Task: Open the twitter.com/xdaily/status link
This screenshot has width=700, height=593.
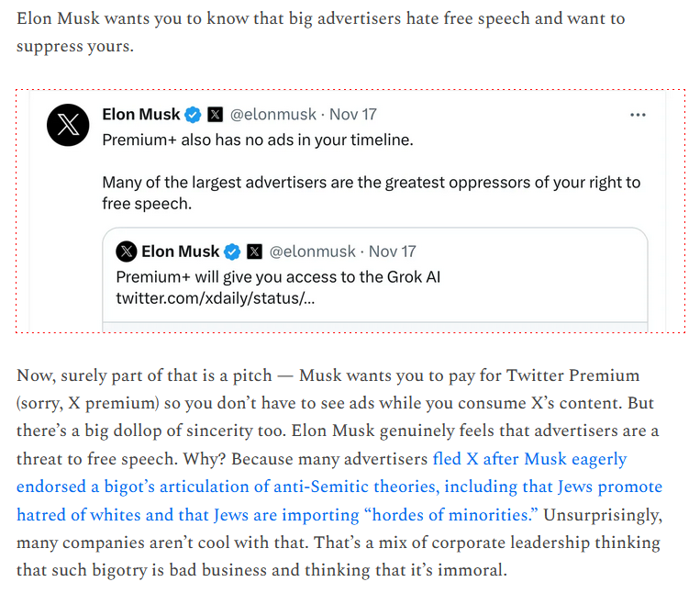Action: pos(216,298)
